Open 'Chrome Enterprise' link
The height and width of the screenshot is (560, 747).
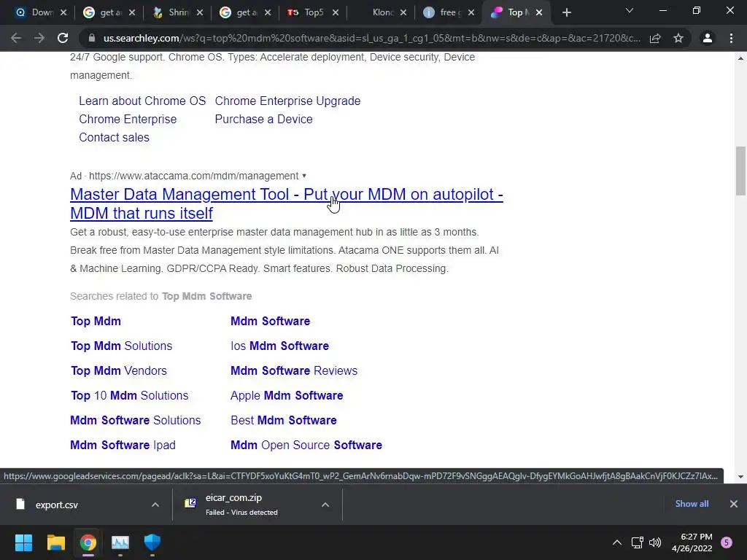tap(128, 119)
